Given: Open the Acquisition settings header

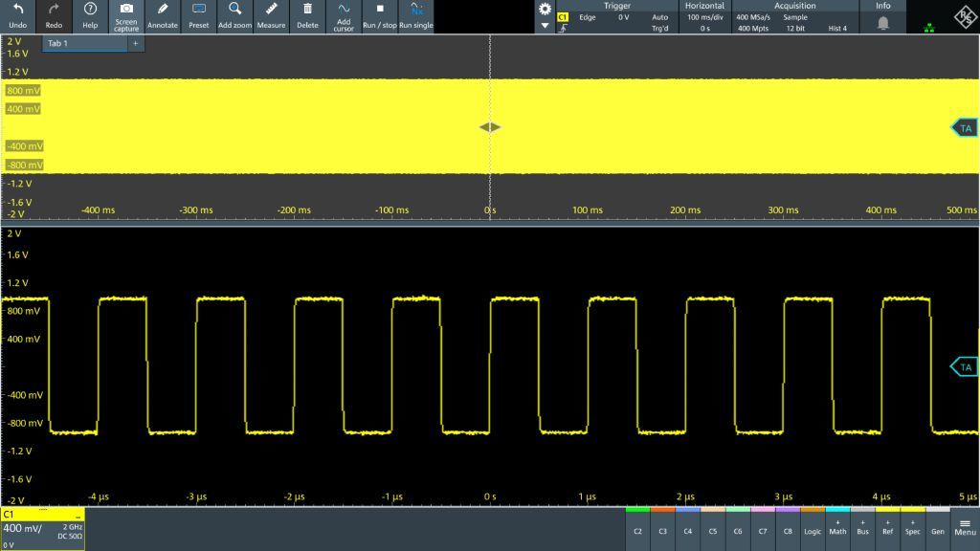Looking at the screenshot, I should click(795, 6).
